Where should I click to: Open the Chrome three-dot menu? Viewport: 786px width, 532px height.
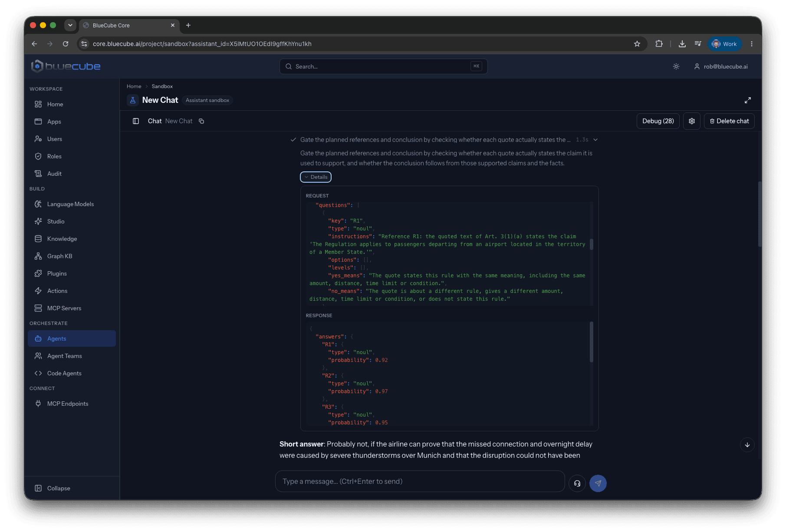(752, 44)
